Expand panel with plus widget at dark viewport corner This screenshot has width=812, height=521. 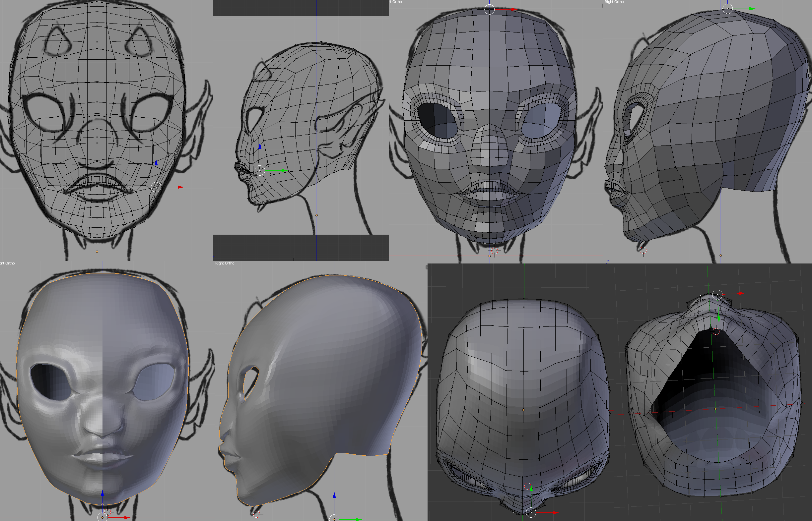tap(427, 267)
